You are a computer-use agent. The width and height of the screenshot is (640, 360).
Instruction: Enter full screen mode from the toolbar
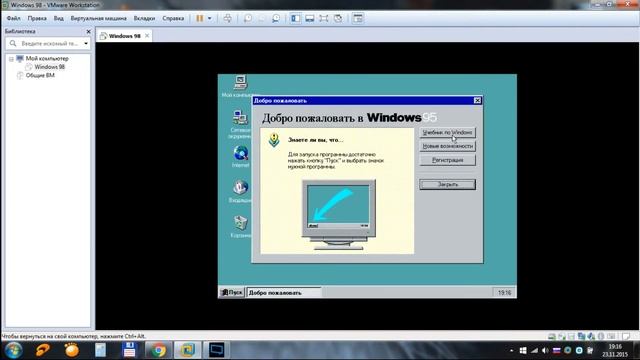324,18
